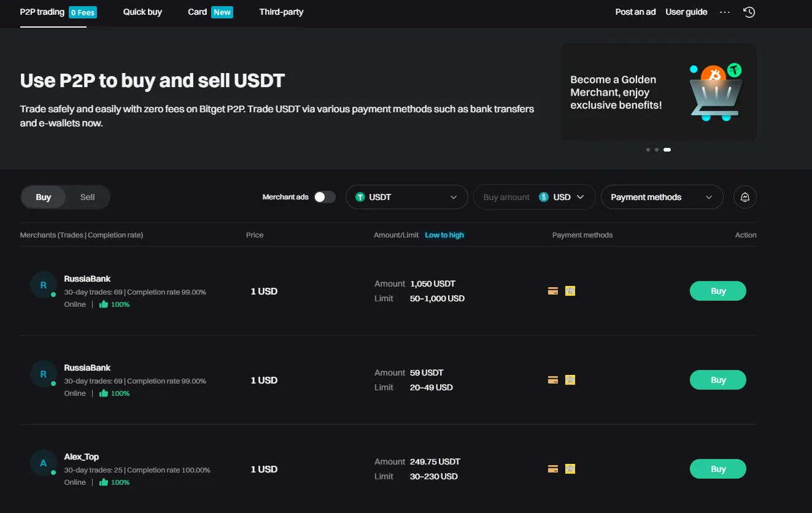Click thumbs-up 100% rating in the 1,050 USDT row
This screenshot has height=513, width=812.
[114, 304]
